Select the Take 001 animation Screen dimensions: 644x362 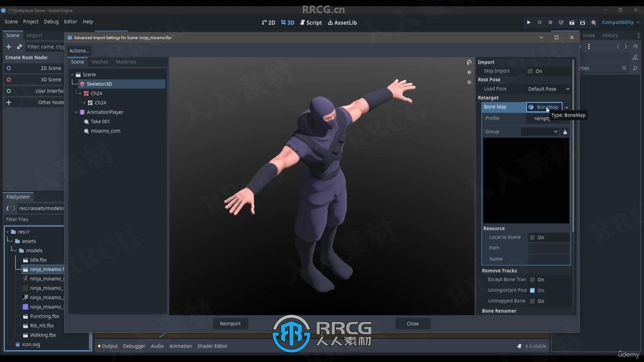coord(100,122)
